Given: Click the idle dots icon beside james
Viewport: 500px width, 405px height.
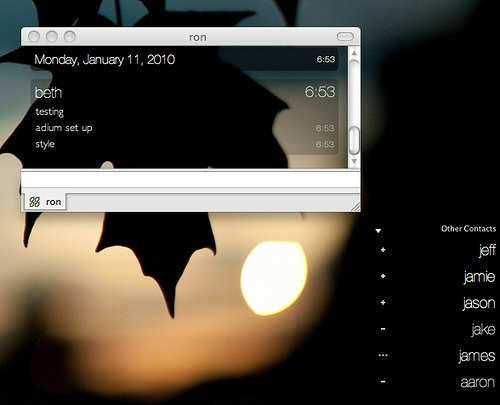Looking at the screenshot, I should (x=383, y=355).
